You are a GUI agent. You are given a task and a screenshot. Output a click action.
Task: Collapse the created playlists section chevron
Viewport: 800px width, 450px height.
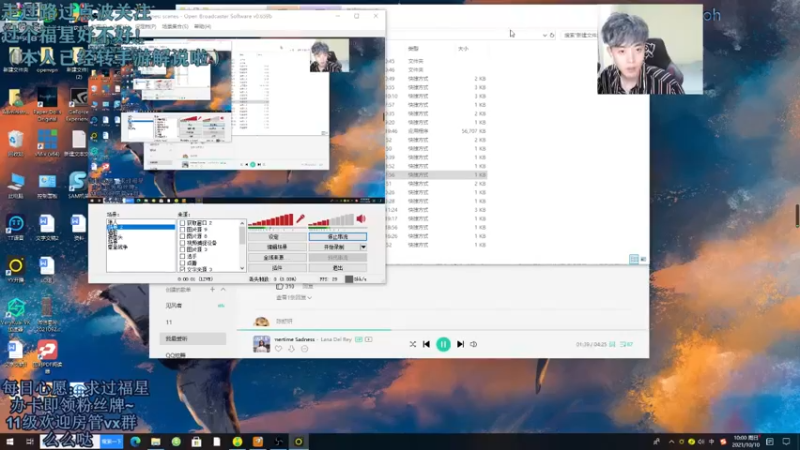pyautogui.click(x=223, y=289)
